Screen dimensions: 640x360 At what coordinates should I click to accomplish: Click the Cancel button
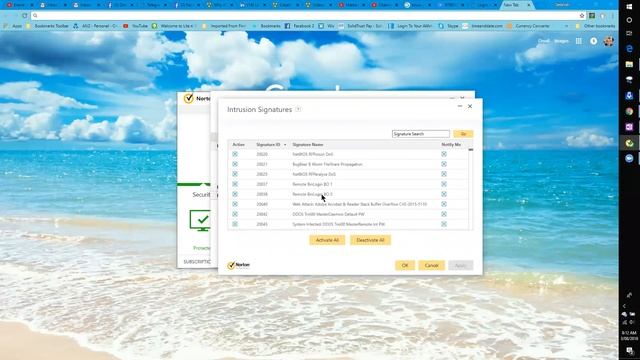(x=431, y=265)
